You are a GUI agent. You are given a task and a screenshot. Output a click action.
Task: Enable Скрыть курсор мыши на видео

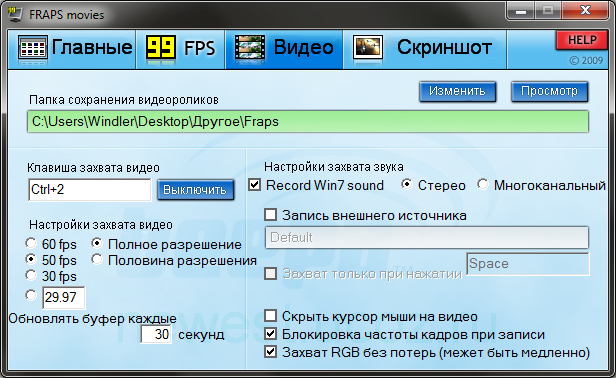coord(270,316)
